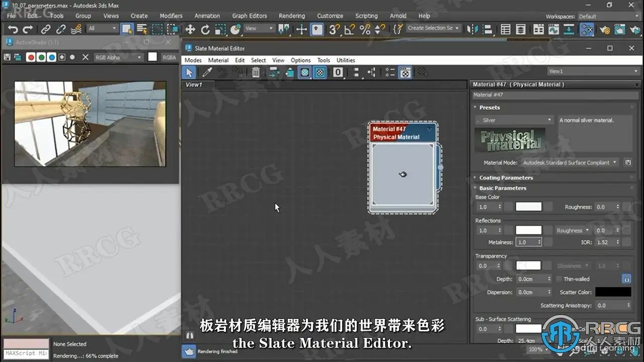Activate the Select and Move tool

(190, 30)
